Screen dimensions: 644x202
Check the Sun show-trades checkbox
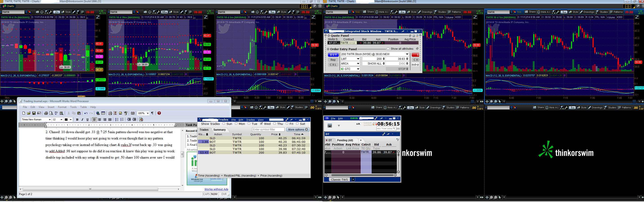tap(224, 124)
